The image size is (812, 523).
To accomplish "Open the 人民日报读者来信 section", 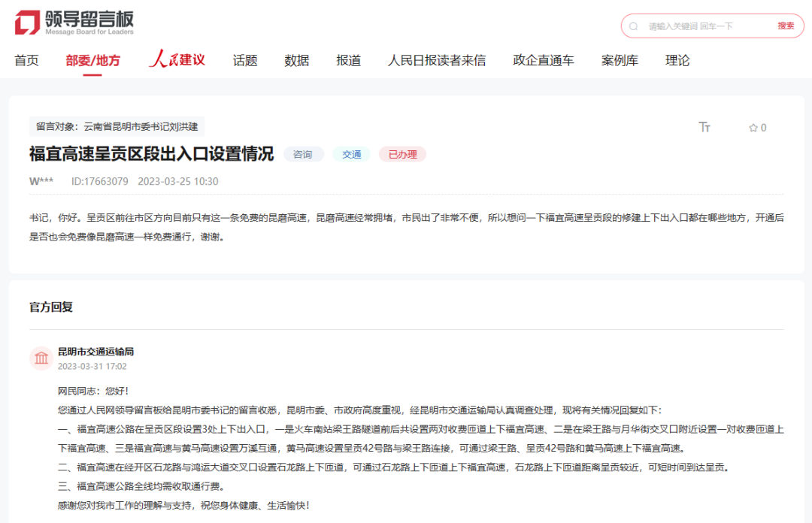I will point(437,60).
